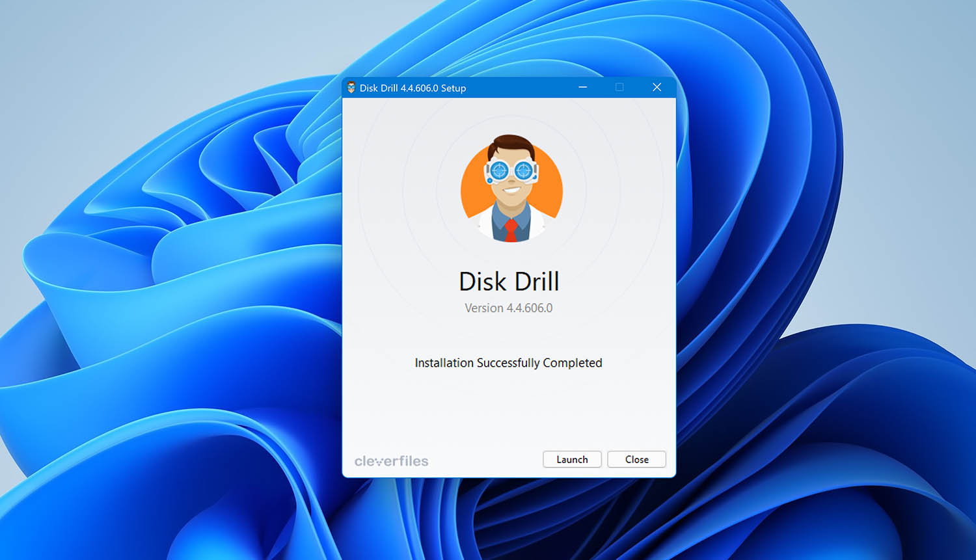Click the Close button in setup dialog
The width and height of the screenshot is (976, 560).
coord(636,459)
